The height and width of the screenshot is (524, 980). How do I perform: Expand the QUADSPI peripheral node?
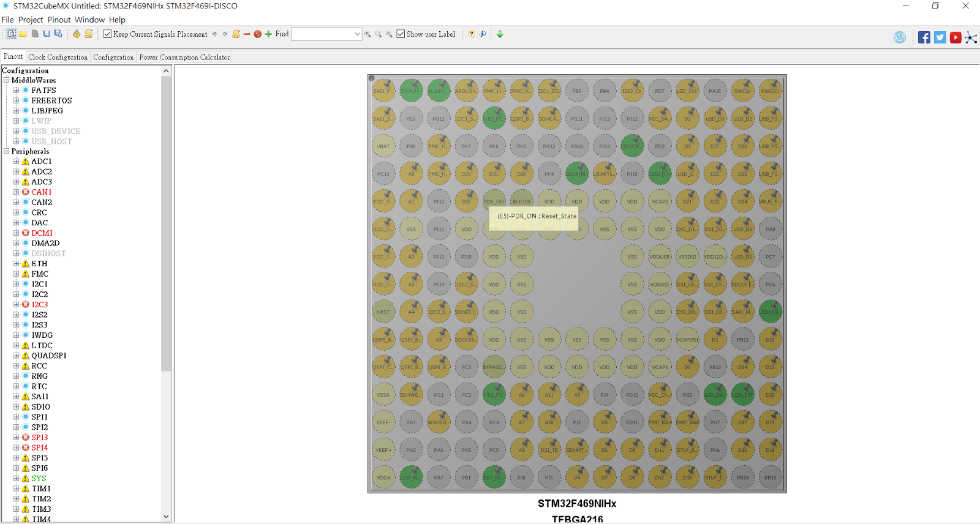(16, 356)
